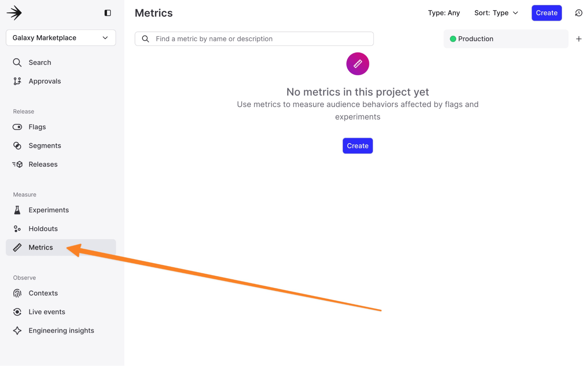Click the Segments icon
The width and height of the screenshot is (588, 366).
17,146
